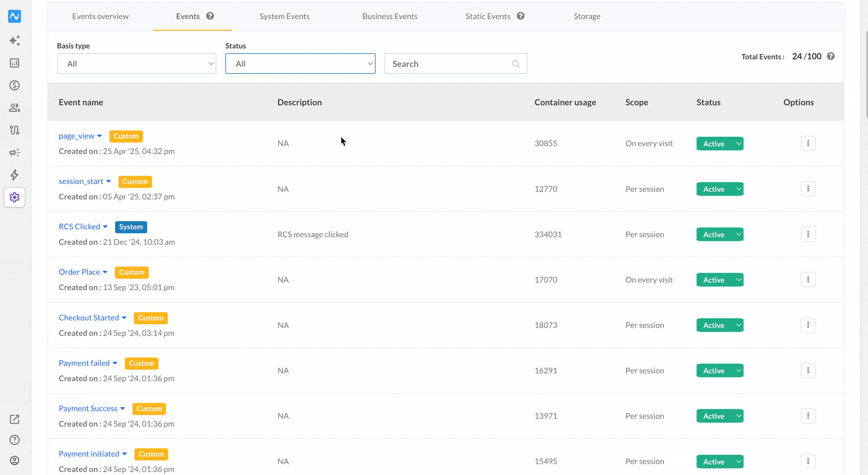868x475 pixels.
Task: Open the help question icon in sidebar
Action: coord(15,440)
